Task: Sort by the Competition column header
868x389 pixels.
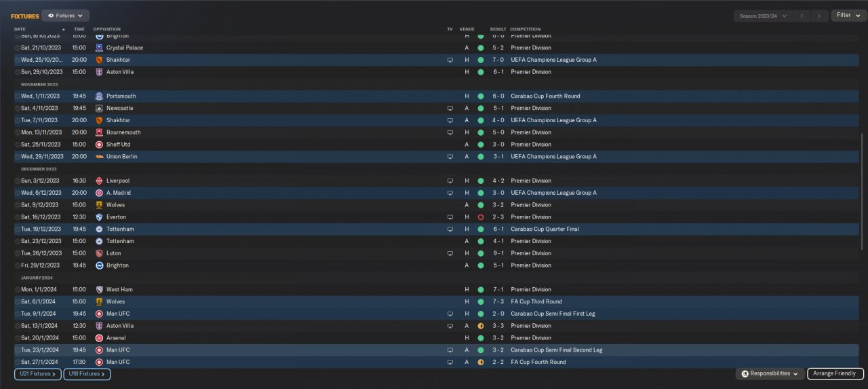Action: pyautogui.click(x=525, y=29)
